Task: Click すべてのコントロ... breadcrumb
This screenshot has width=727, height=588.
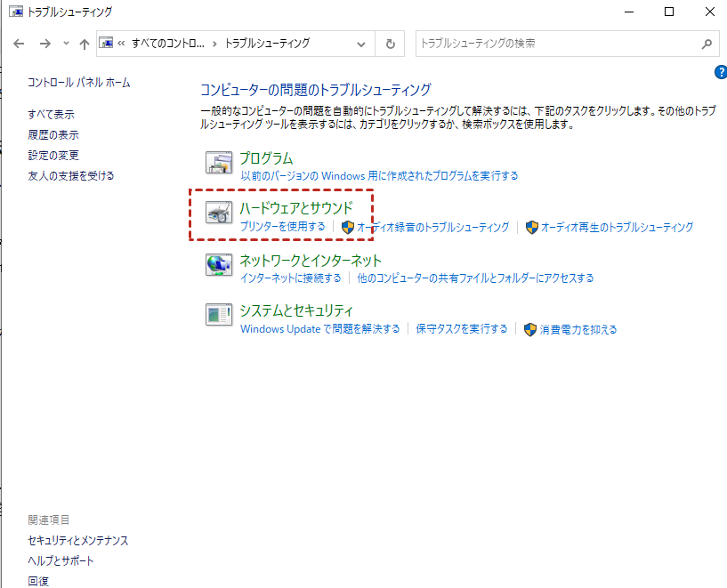Action: tap(168, 44)
